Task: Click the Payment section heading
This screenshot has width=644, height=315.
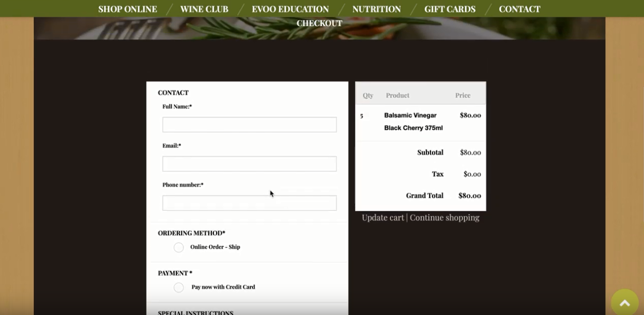Action: pyautogui.click(x=175, y=273)
